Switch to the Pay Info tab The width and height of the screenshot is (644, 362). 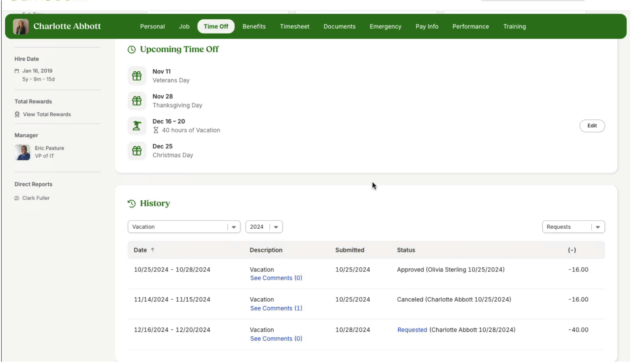tap(427, 26)
